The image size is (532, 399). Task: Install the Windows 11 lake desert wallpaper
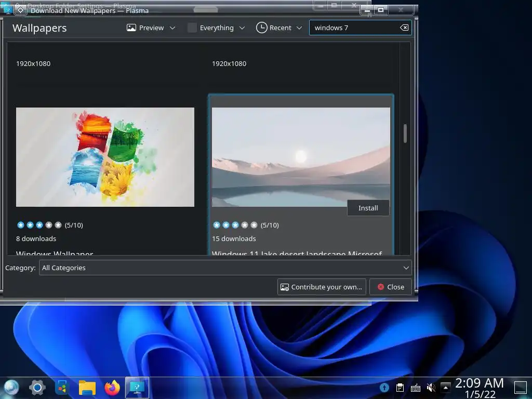[368, 208]
